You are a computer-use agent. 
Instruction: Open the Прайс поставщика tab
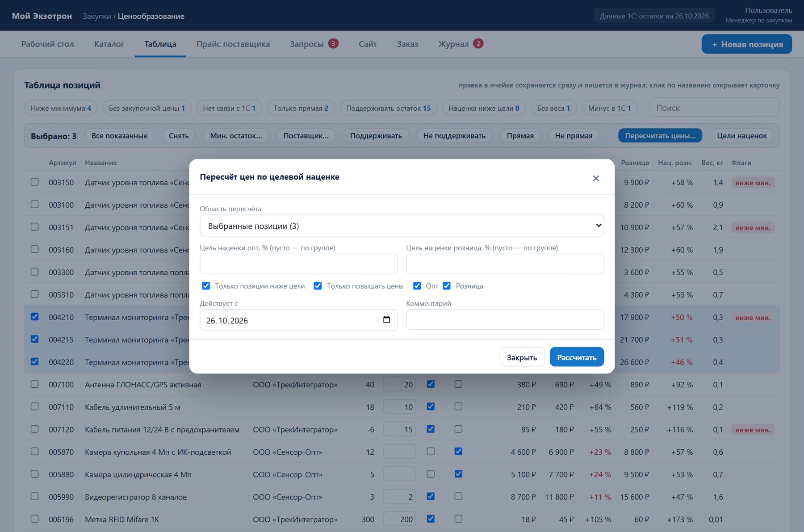(233, 44)
